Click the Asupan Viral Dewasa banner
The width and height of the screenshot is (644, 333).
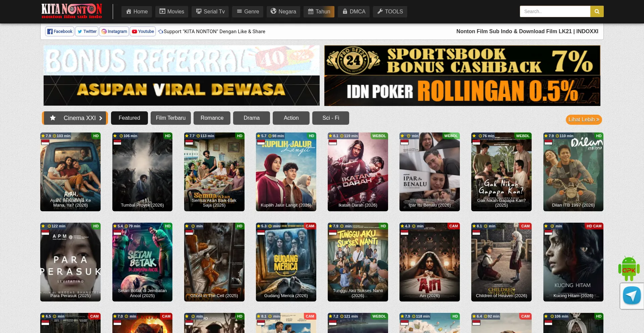point(181,91)
